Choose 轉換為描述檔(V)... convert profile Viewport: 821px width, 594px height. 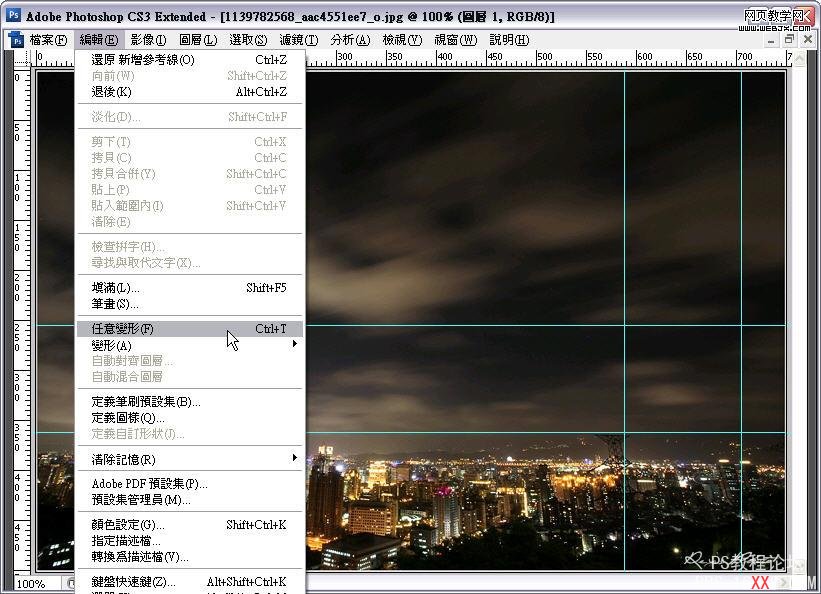click(190, 557)
